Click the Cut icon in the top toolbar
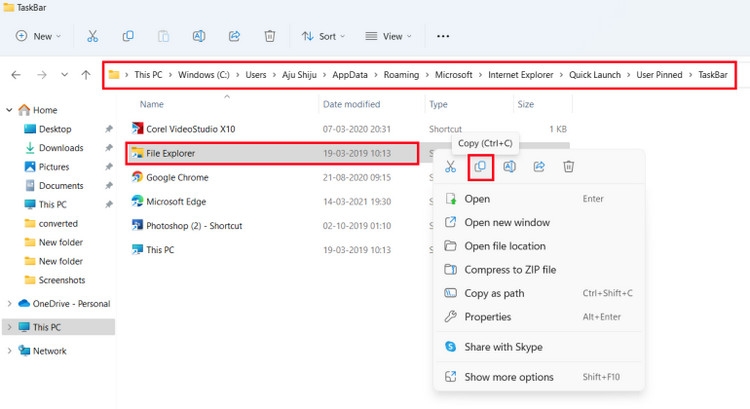The height and width of the screenshot is (409, 750). point(92,36)
